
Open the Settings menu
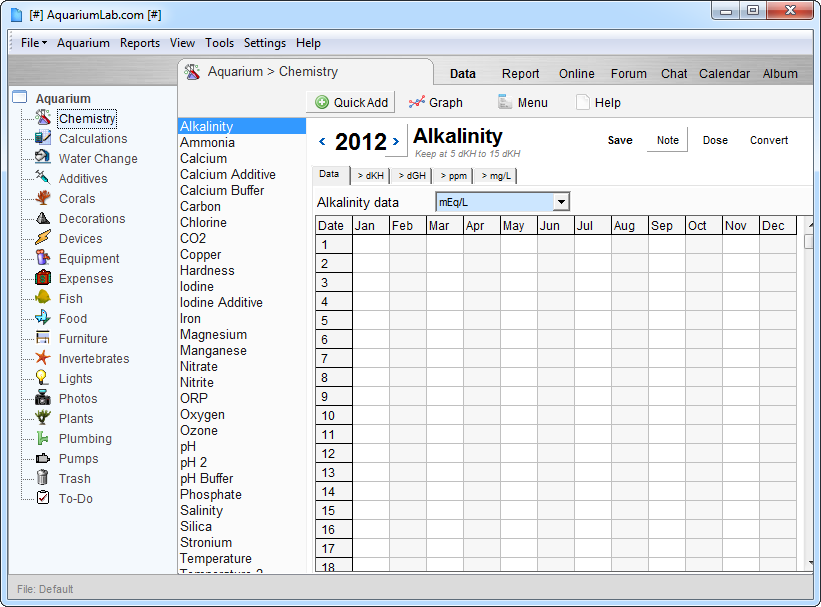(x=265, y=43)
